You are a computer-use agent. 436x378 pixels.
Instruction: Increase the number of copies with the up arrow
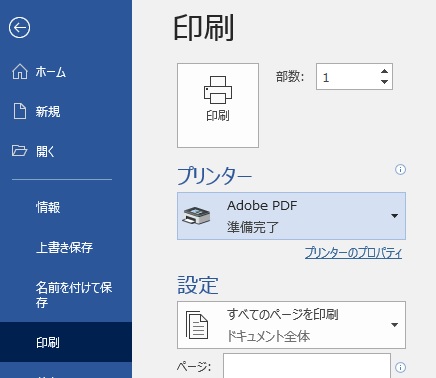pyautogui.click(x=384, y=71)
